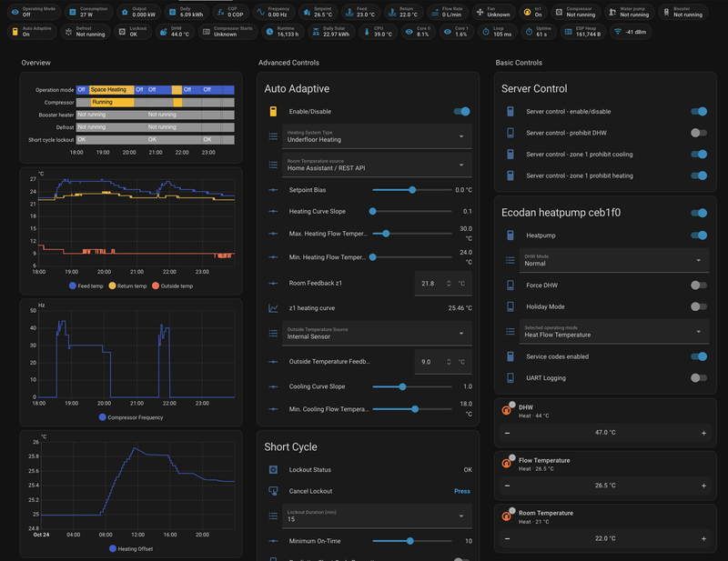Click Outside Temperature Feedback value field

(443, 362)
